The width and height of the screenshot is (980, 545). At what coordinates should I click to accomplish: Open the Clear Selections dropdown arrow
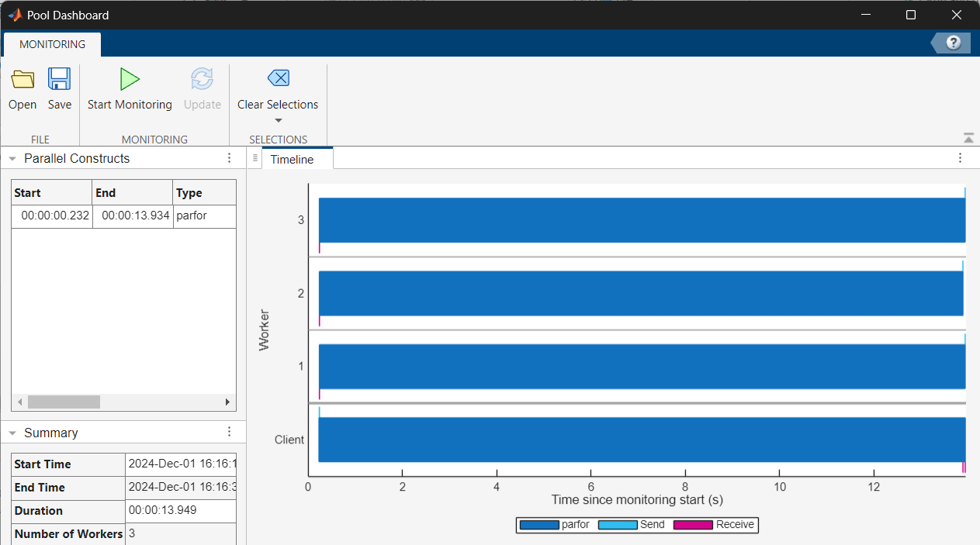(278, 119)
